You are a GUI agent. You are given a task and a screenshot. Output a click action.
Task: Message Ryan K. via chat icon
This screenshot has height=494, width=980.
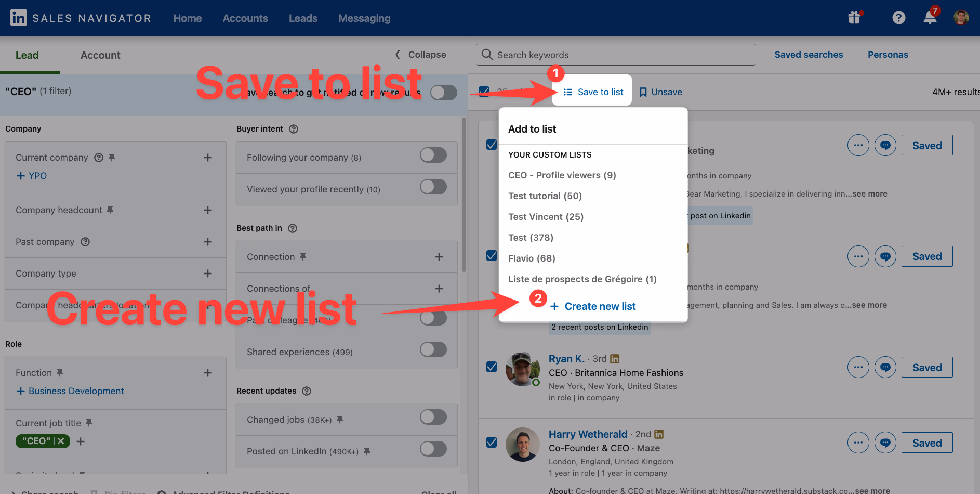pos(885,368)
